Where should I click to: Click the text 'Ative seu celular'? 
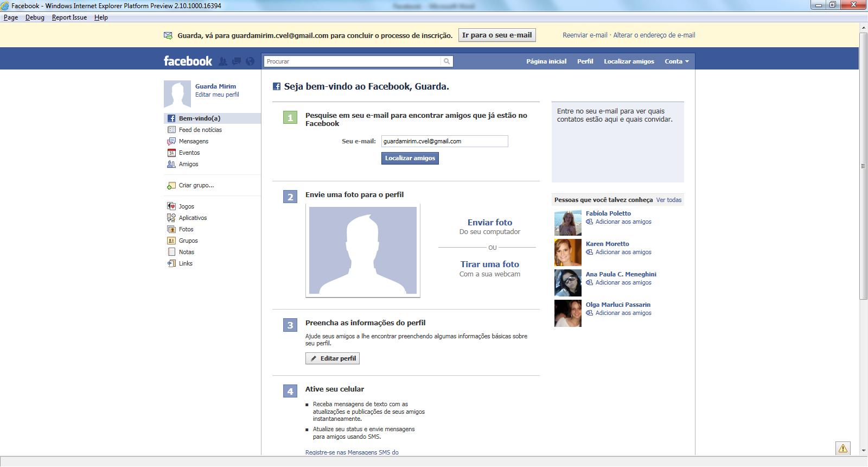click(335, 389)
